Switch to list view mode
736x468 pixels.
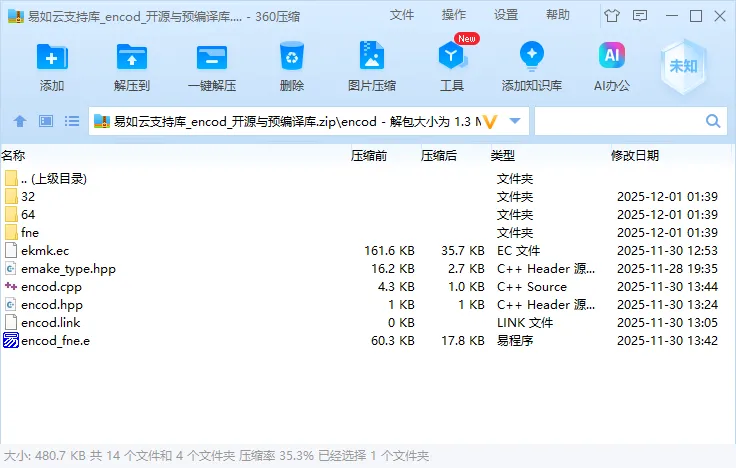[x=72, y=121]
